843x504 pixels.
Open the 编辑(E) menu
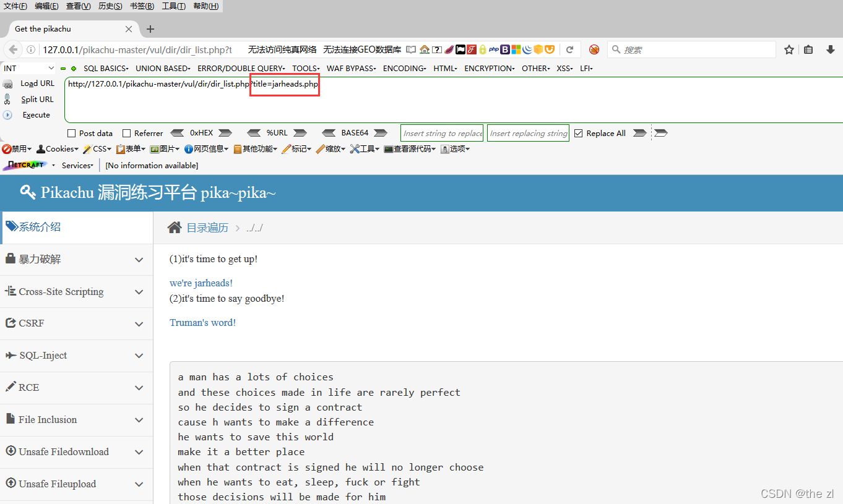click(47, 6)
